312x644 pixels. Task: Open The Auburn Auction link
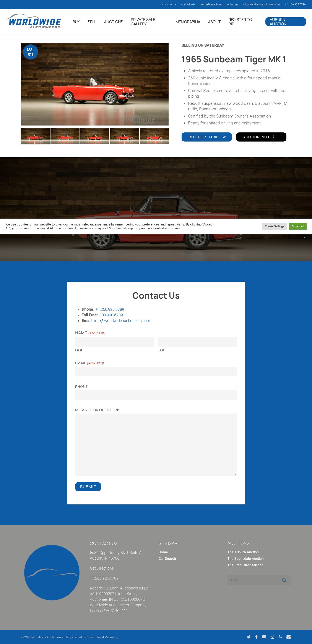click(243, 552)
